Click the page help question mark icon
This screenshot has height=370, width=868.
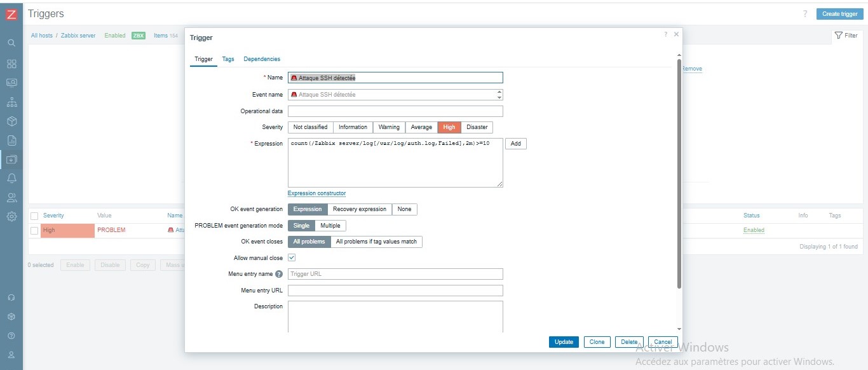point(805,14)
